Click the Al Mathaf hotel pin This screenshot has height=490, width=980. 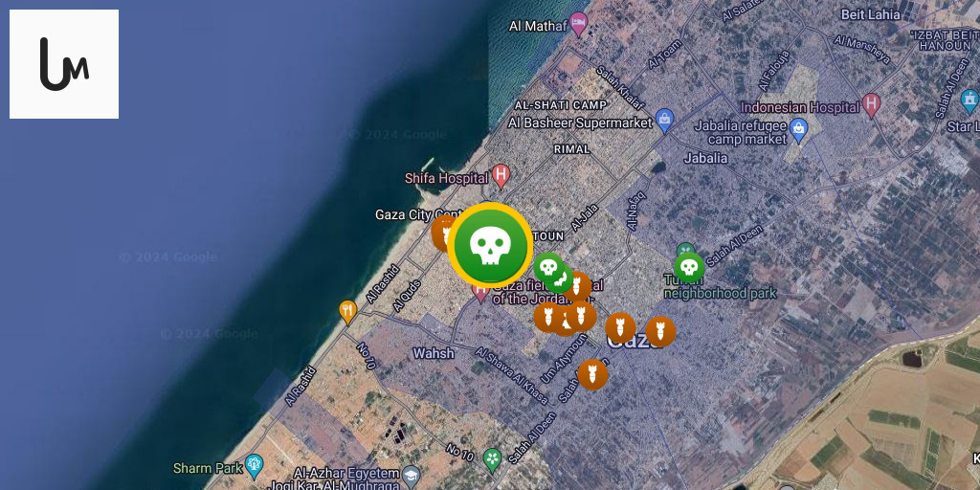579,24
